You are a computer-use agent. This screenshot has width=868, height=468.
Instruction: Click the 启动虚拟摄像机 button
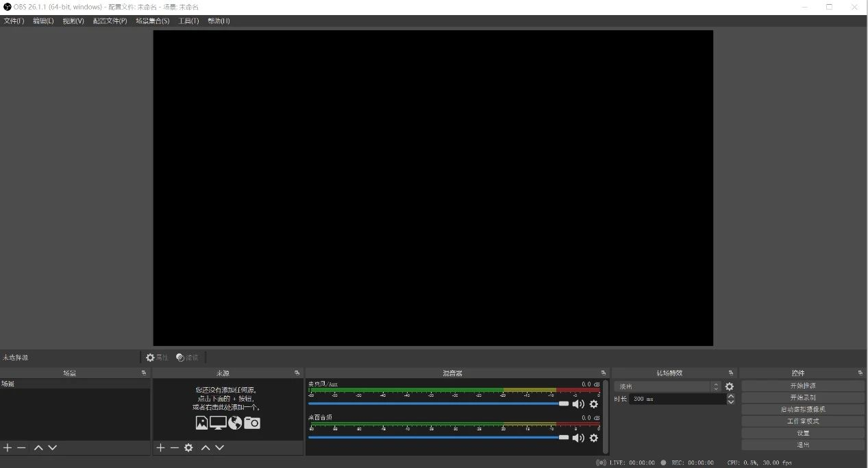click(803, 409)
